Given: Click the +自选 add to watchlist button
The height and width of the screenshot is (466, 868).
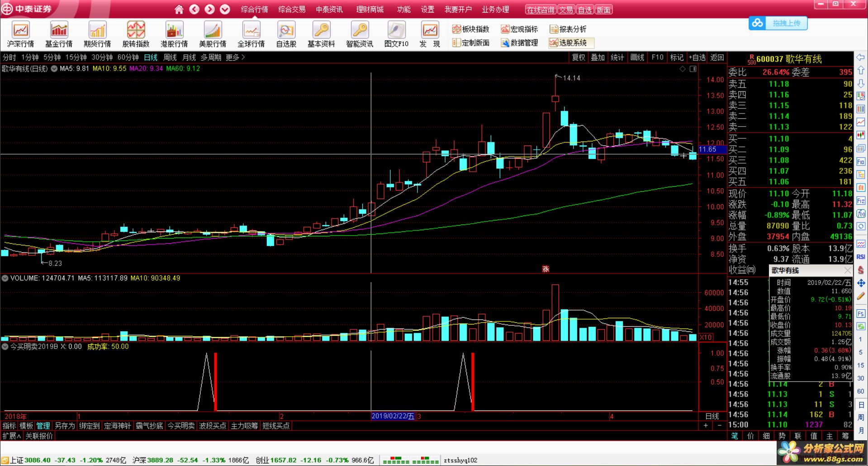Looking at the screenshot, I should click(x=697, y=57).
